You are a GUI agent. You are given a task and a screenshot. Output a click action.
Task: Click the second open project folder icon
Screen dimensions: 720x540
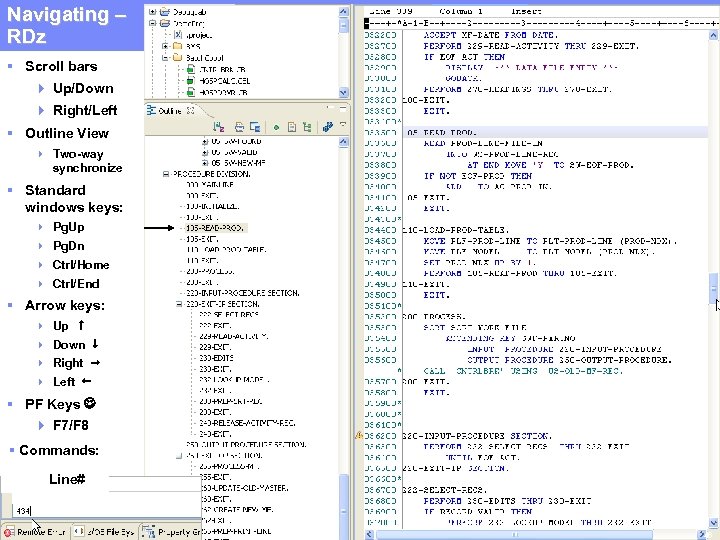tap(165, 23)
